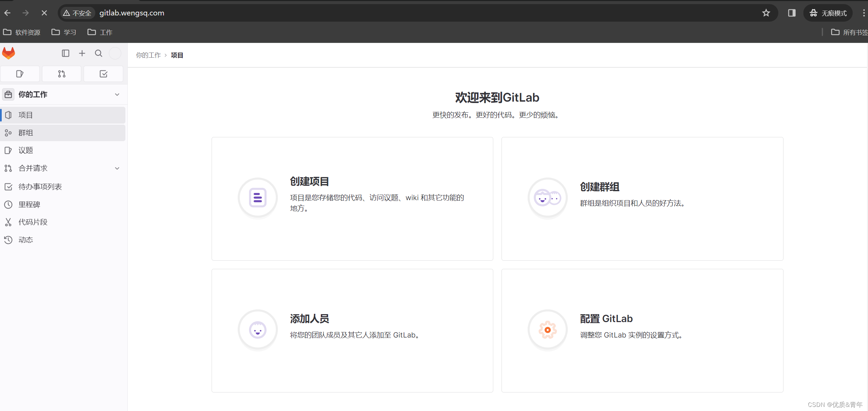The height and width of the screenshot is (411, 868).
Task: Toggle the sidebar collapse icon
Action: (x=66, y=53)
